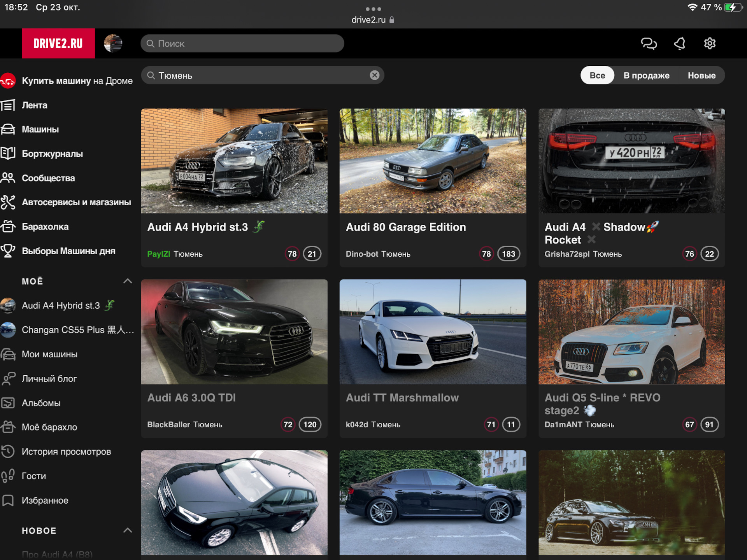Clear the Тюмень search filter
747x560 pixels.
pyautogui.click(x=374, y=75)
